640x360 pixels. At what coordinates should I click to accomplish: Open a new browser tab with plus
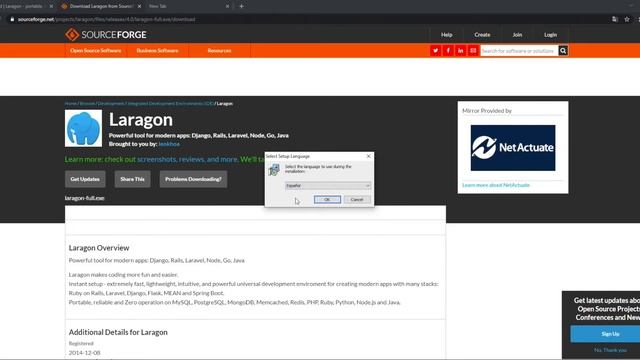pyautogui.click(x=241, y=6)
